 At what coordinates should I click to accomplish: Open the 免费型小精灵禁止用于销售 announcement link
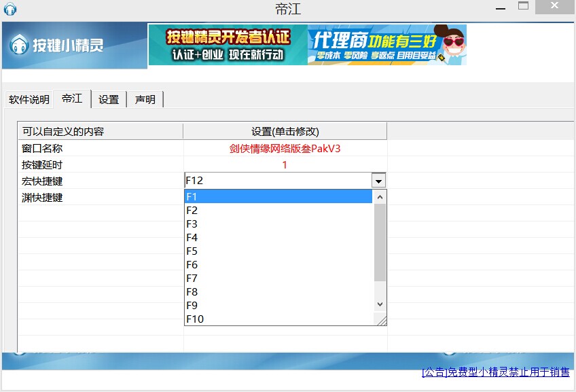[x=495, y=372]
